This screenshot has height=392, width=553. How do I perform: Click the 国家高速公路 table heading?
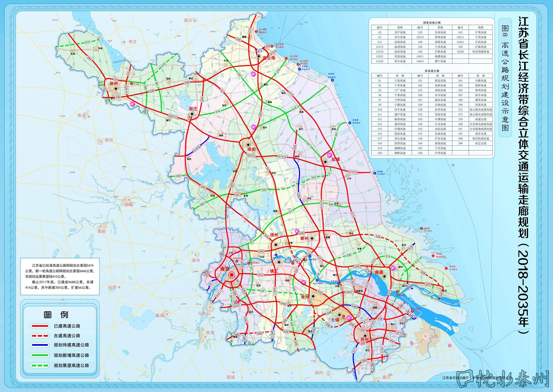[x=432, y=22]
